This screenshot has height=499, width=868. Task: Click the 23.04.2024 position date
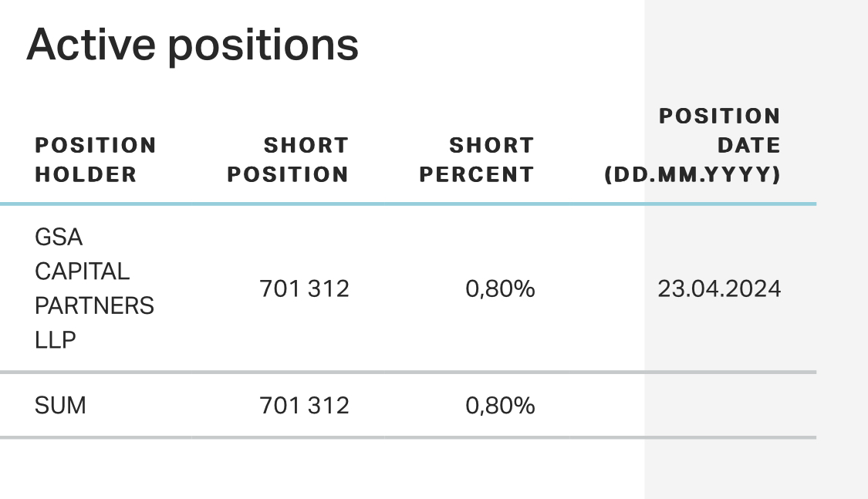(x=719, y=288)
